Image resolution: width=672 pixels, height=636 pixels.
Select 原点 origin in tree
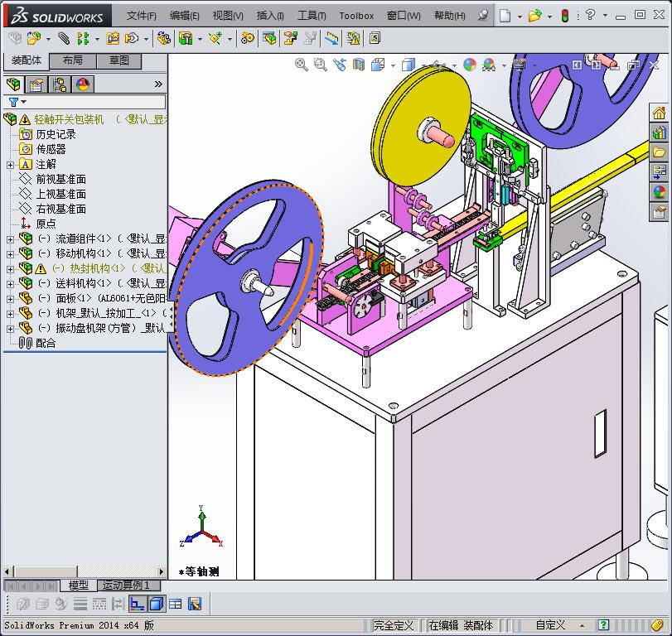point(46,224)
